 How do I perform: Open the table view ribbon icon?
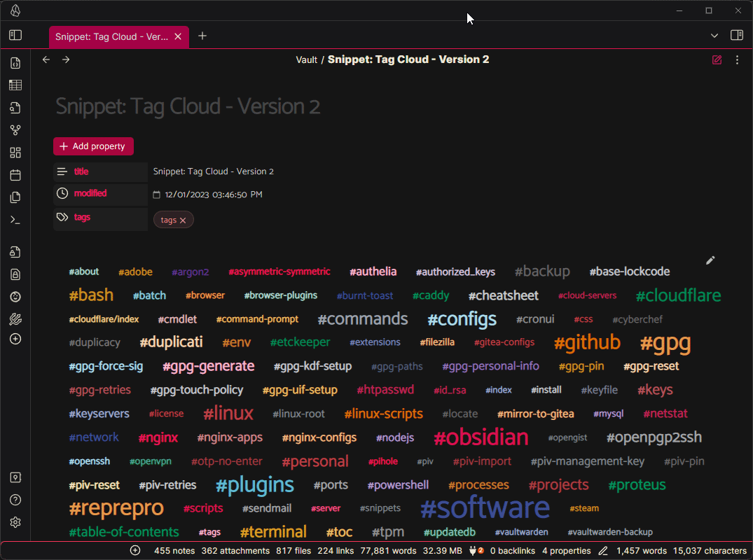[x=15, y=85]
